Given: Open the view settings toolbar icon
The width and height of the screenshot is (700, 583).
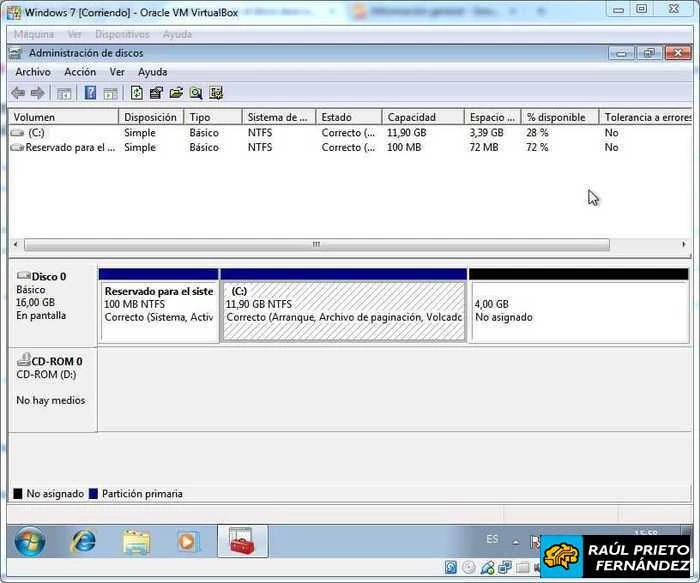Looking at the screenshot, I should pyautogui.click(x=216, y=93).
